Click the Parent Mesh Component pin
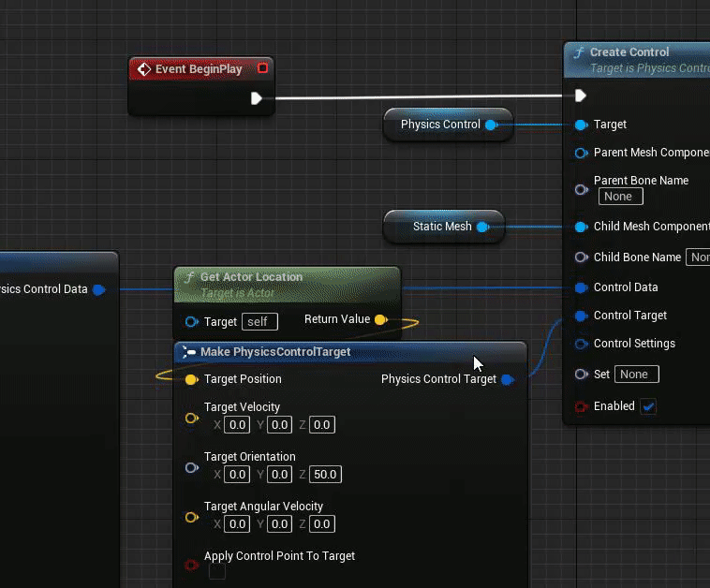The width and height of the screenshot is (710, 588). (x=581, y=153)
